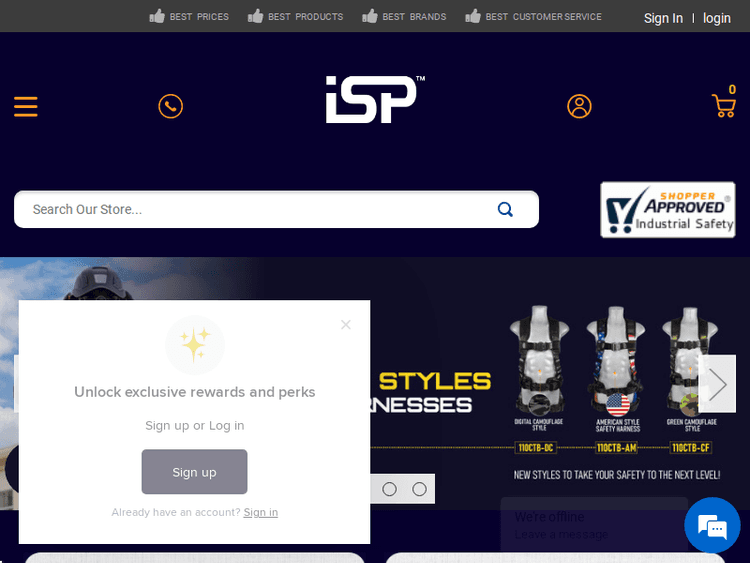The width and height of the screenshot is (750, 563).
Task: Click Sign In in top bar
Action: tap(663, 18)
